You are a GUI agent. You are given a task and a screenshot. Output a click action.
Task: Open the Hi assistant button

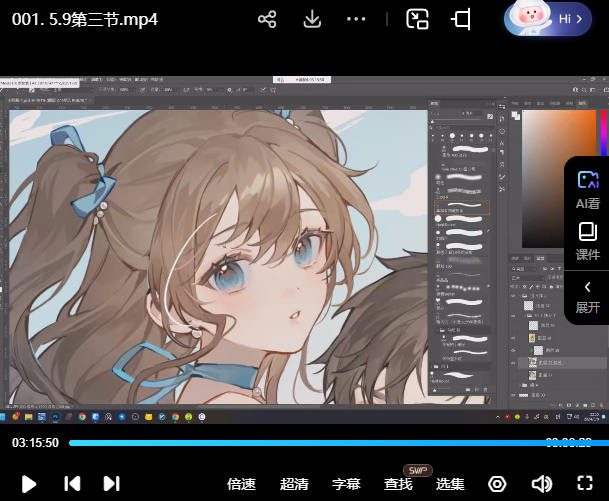548,19
